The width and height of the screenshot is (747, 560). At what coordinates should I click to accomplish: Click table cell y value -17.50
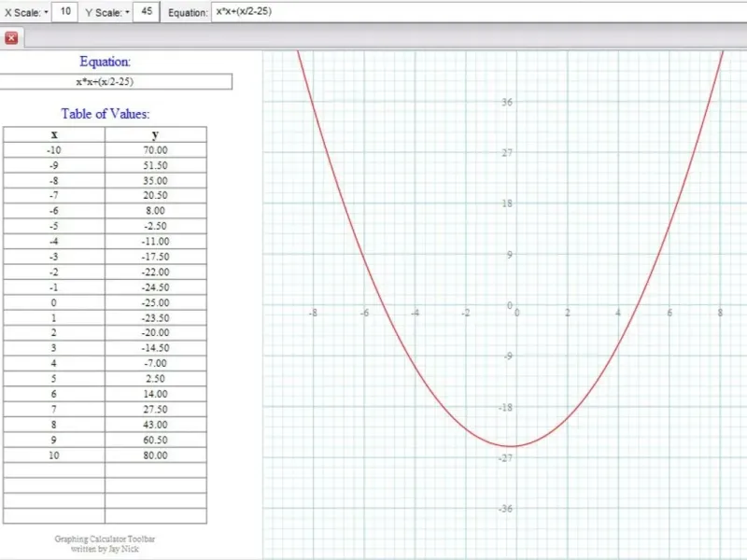[x=156, y=256]
